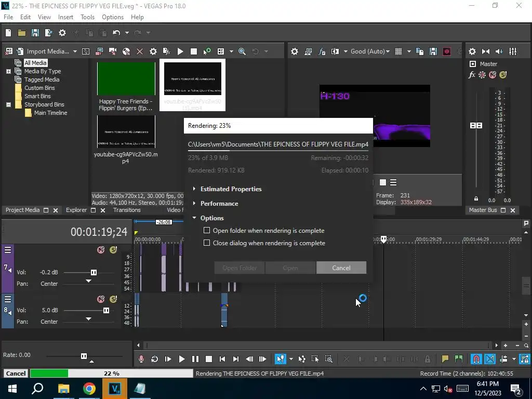Save snapshot to file icon in preview

[x=433, y=51]
